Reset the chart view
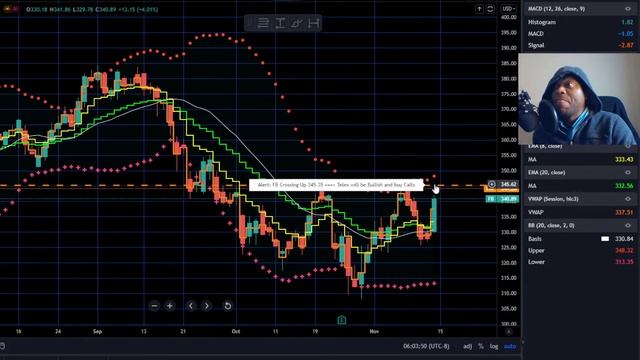The width and height of the screenshot is (640, 360). [228, 306]
